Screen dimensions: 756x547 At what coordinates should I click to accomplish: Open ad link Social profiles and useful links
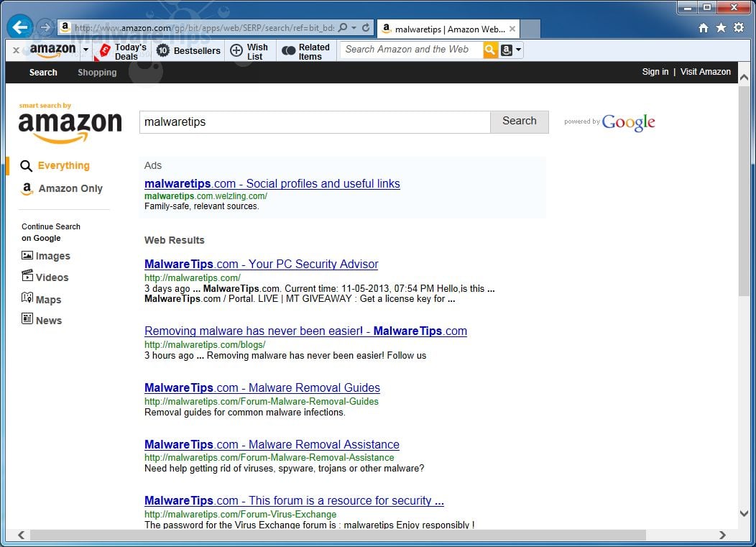coord(272,184)
